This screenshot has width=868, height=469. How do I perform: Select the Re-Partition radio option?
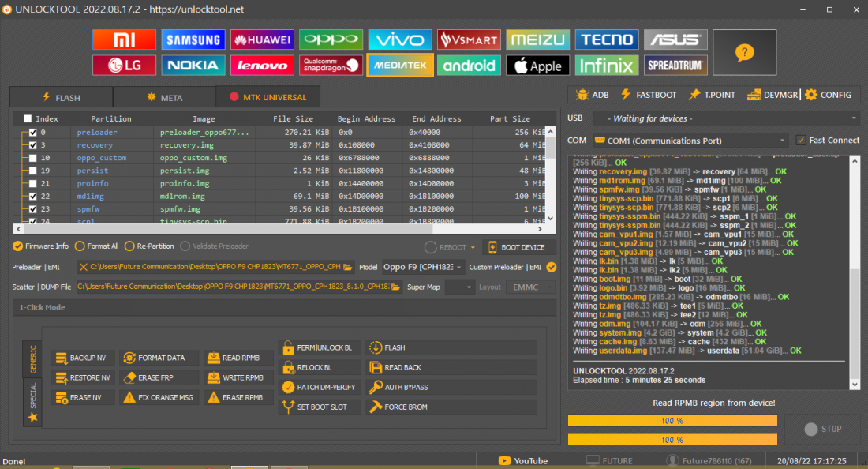click(x=149, y=246)
